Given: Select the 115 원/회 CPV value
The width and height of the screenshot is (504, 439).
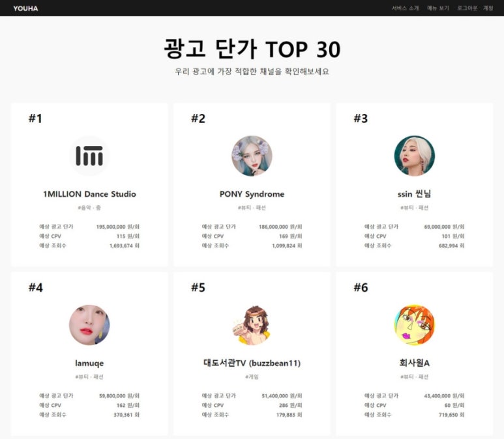Looking at the screenshot, I should point(128,236).
